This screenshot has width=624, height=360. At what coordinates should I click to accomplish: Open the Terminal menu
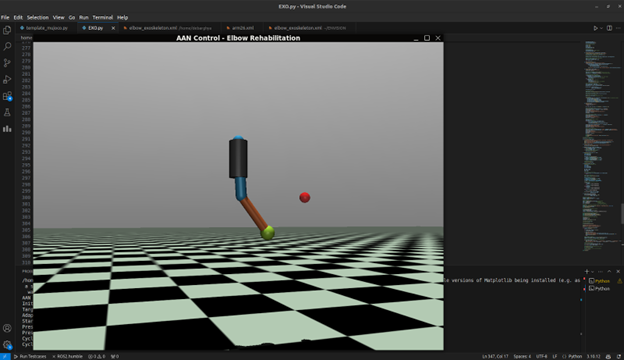[x=103, y=18]
